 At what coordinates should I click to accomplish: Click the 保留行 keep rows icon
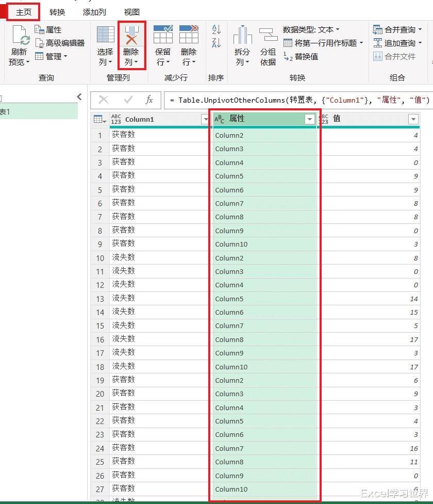point(163,34)
